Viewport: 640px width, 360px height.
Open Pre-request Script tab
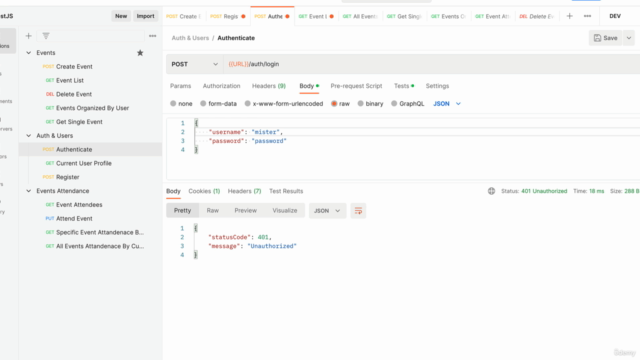coord(356,86)
